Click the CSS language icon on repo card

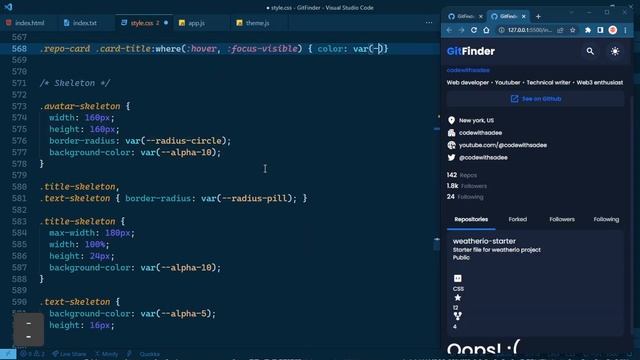click(458, 278)
